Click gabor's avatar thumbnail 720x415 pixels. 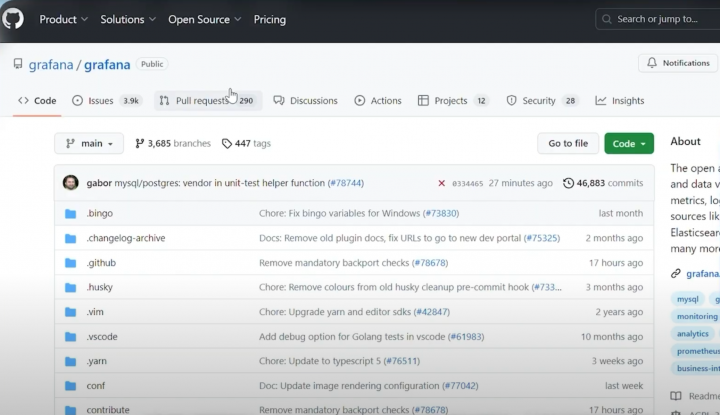(x=70, y=183)
